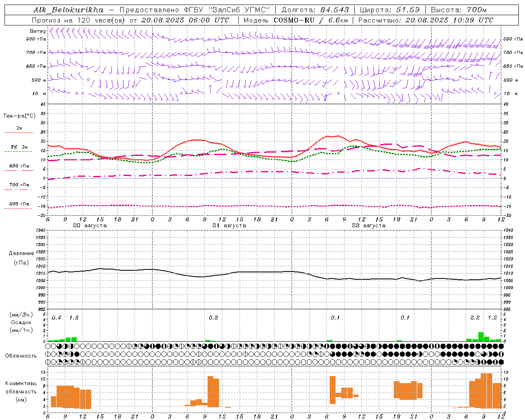The width and height of the screenshot is (525, 420).
Task: Select the precipitation total 1.3
Action: click(x=74, y=318)
